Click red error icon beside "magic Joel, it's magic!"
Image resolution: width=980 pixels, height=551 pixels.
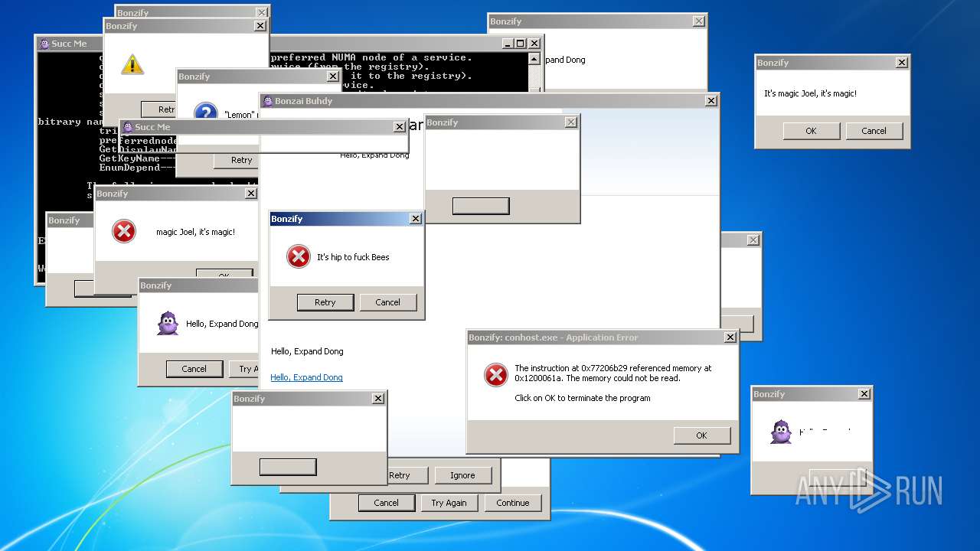124,231
